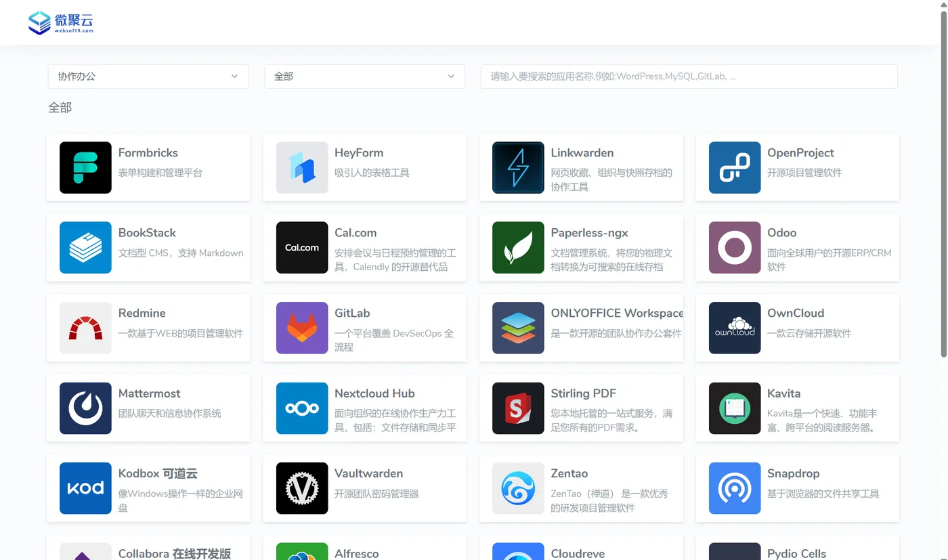This screenshot has height=560, width=948.
Task: Open the Snapdrop signal icon
Action: pyautogui.click(x=735, y=488)
